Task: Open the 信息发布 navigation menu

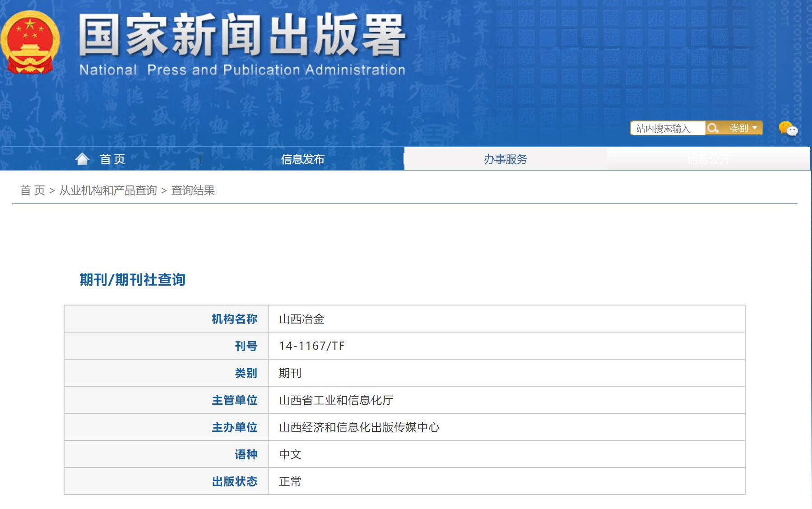Action: tap(302, 159)
